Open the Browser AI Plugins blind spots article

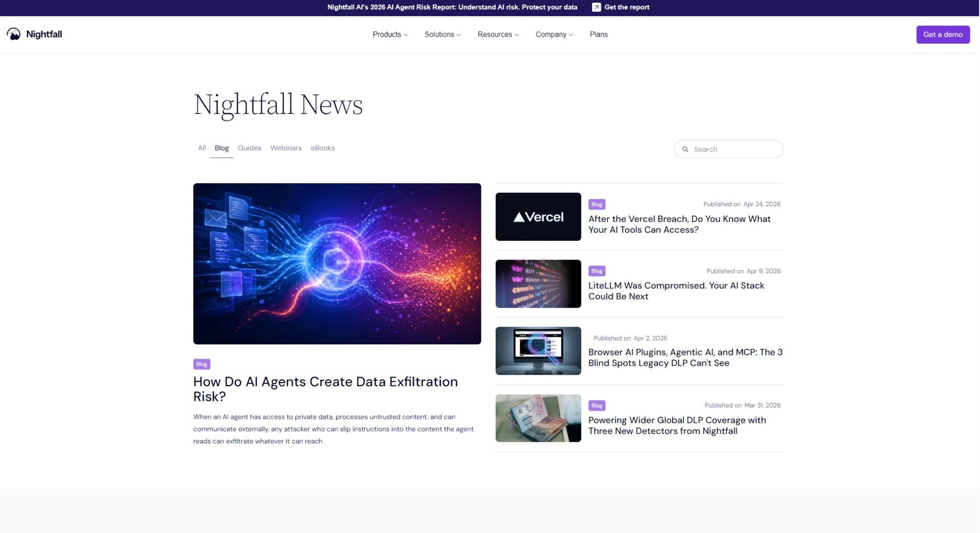pos(685,358)
